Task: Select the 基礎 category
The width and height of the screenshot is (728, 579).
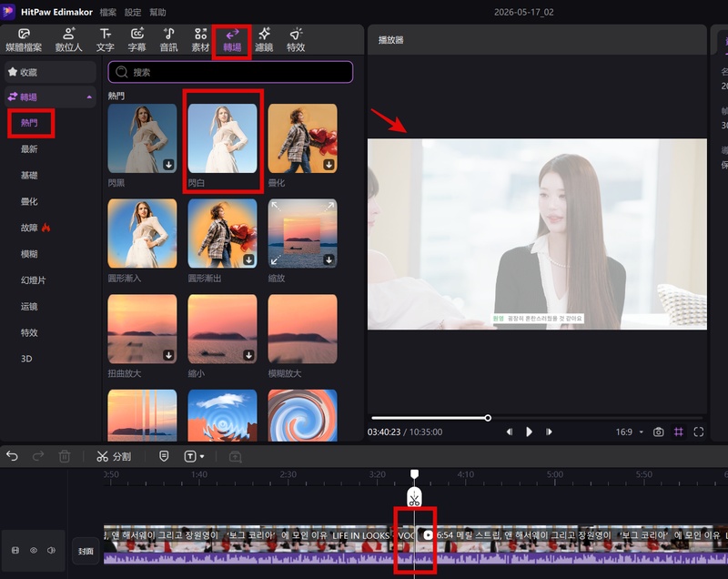Action: tap(29, 176)
